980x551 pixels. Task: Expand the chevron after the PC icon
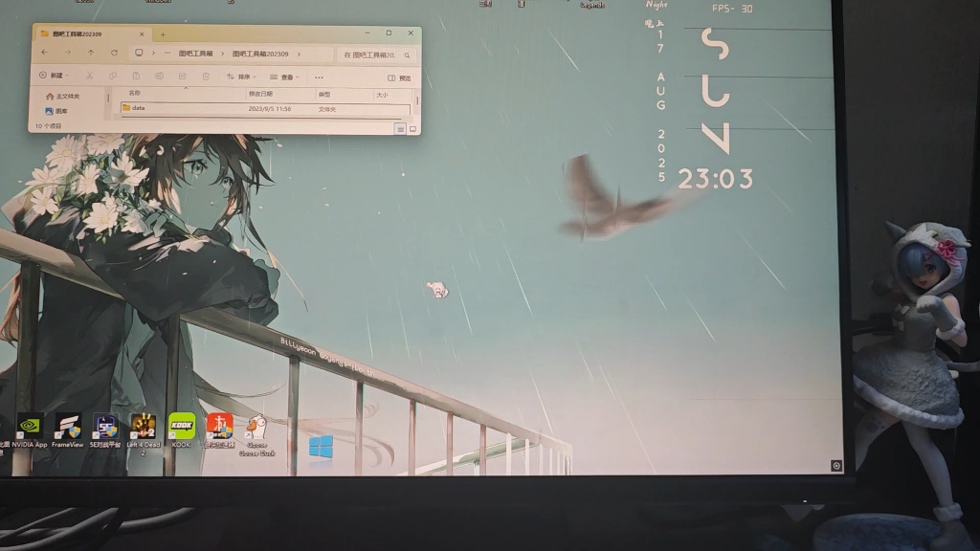tap(153, 54)
